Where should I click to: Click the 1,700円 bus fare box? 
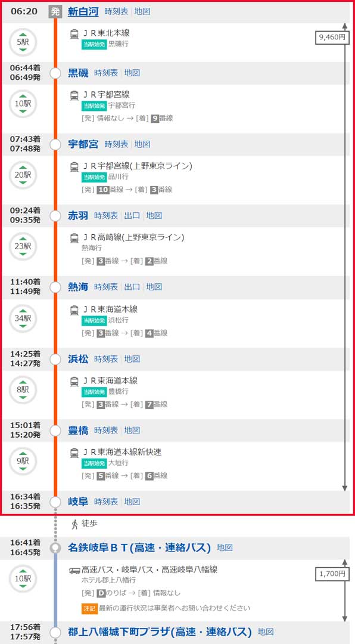tap(332, 574)
